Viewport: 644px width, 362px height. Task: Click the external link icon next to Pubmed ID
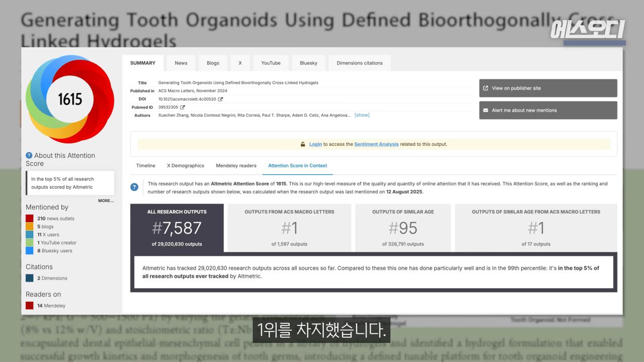182,107
